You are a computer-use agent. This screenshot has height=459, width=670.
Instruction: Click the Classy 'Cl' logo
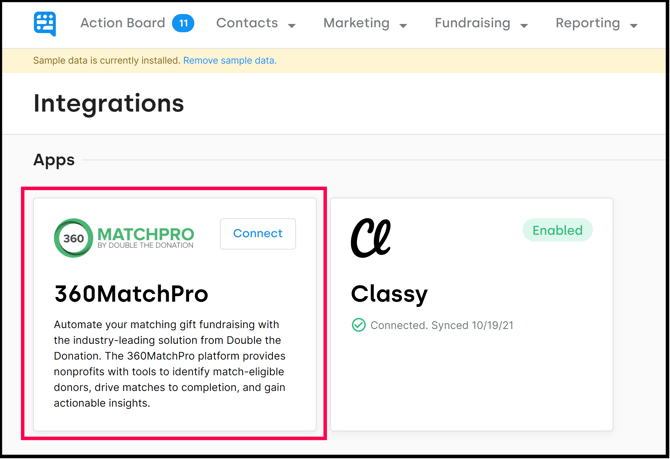click(x=370, y=238)
